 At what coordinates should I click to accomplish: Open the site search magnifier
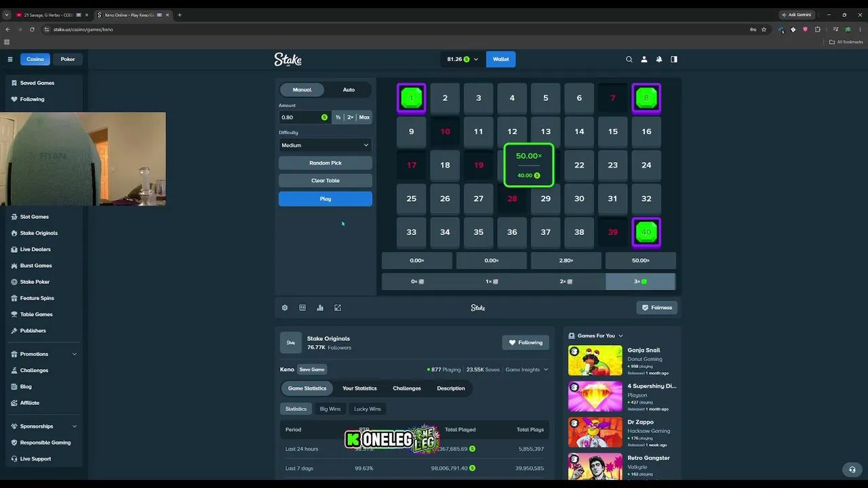tap(629, 59)
